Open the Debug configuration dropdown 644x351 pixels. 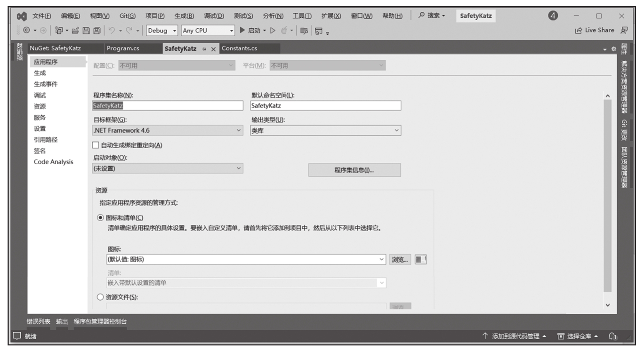(x=162, y=31)
